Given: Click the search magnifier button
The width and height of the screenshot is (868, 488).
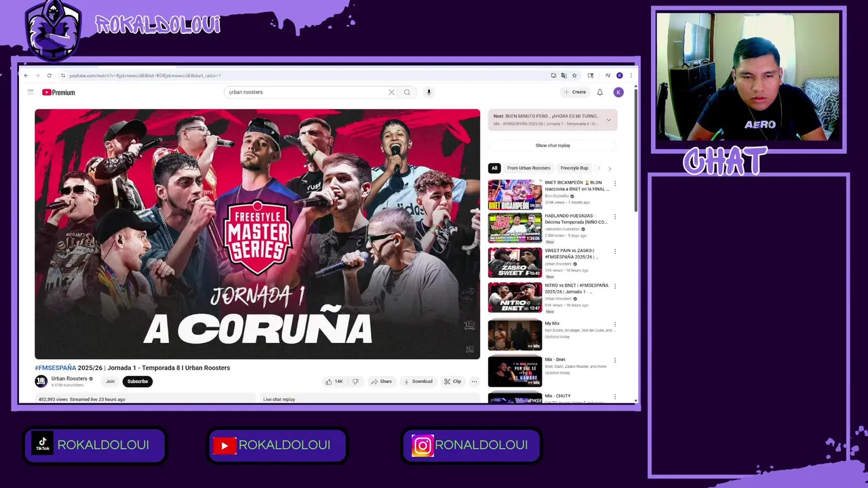Looking at the screenshot, I should (x=407, y=92).
